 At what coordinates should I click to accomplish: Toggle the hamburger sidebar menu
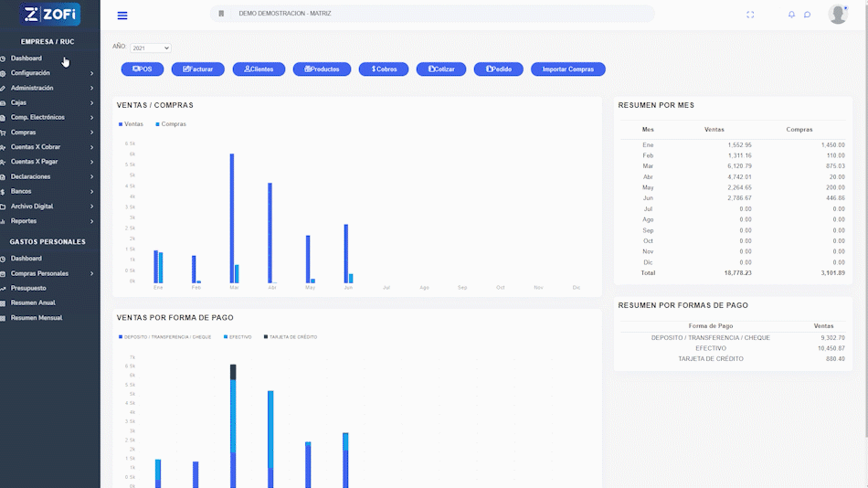point(122,16)
